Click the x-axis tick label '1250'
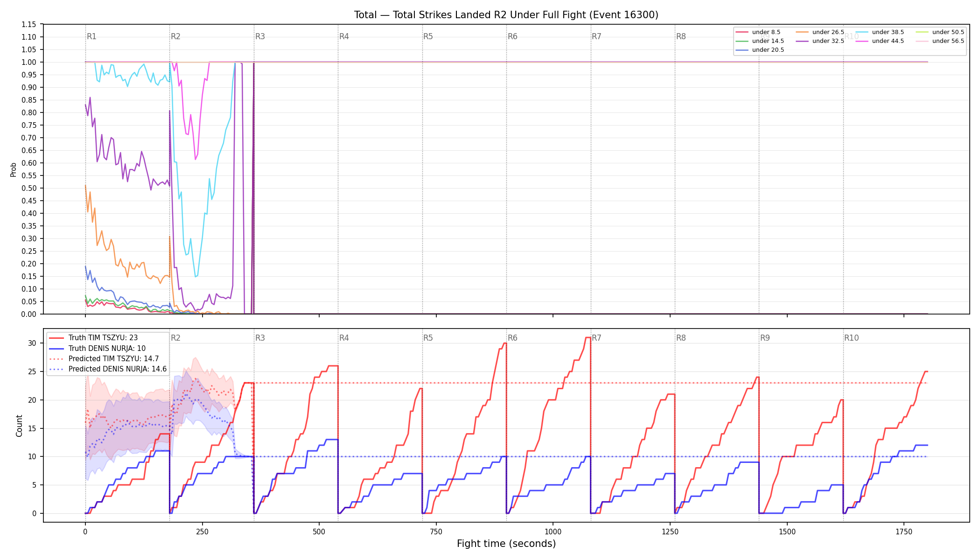This screenshot has width=980, height=560. click(670, 532)
